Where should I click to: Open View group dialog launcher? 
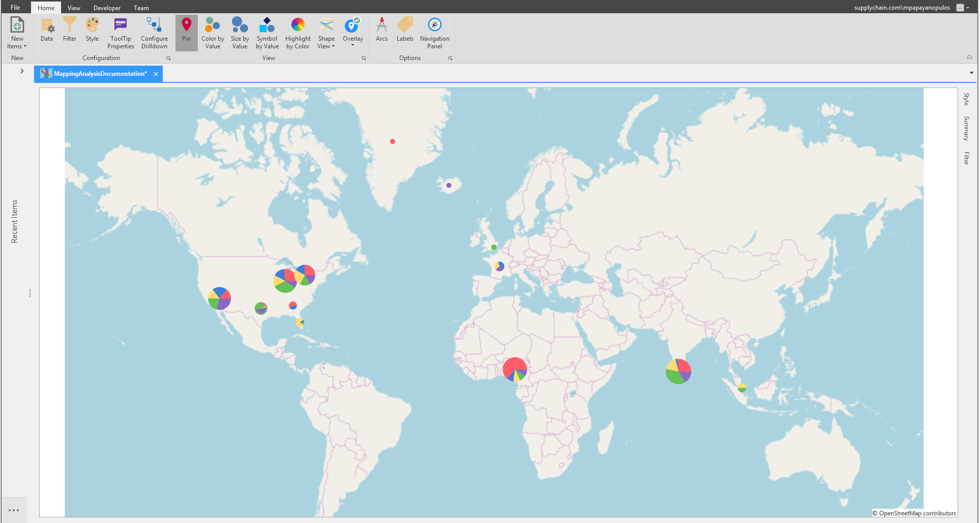(364, 59)
